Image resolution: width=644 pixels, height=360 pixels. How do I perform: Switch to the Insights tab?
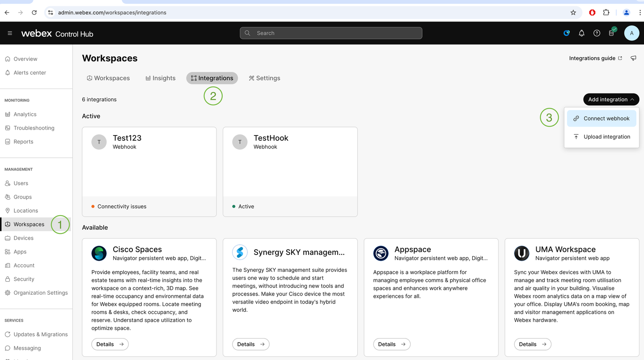click(x=161, y=78)
